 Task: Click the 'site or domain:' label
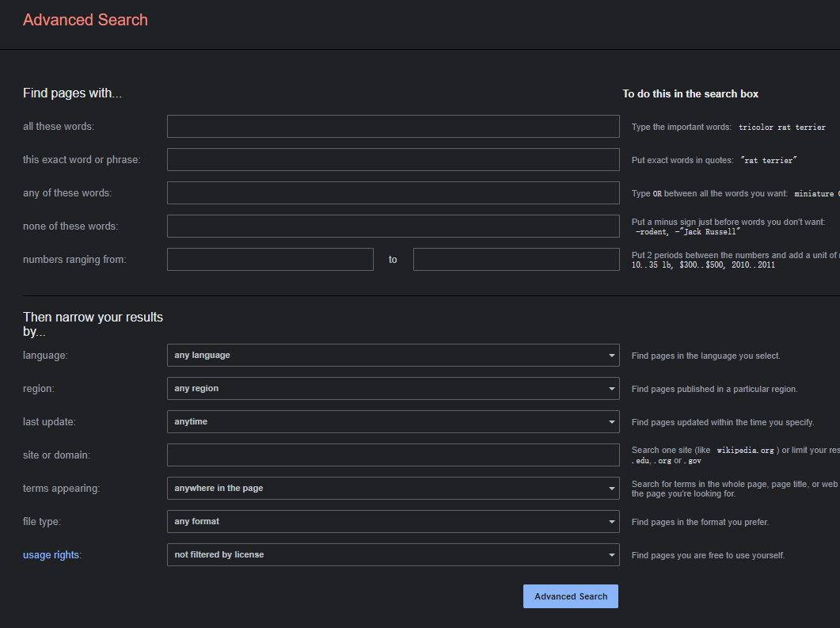pyautogui.click(x=57, y=455)
